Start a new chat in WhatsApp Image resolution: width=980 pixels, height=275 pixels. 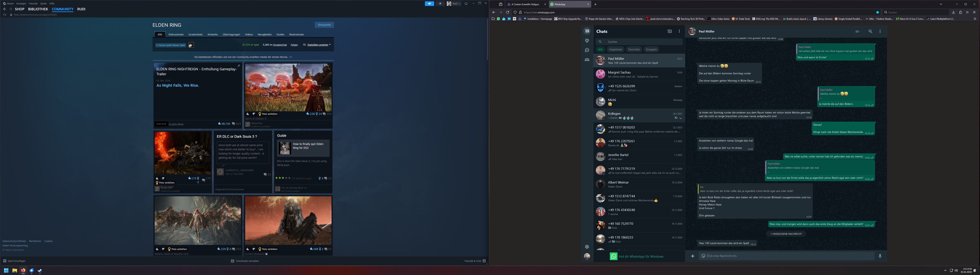[670, 32]
